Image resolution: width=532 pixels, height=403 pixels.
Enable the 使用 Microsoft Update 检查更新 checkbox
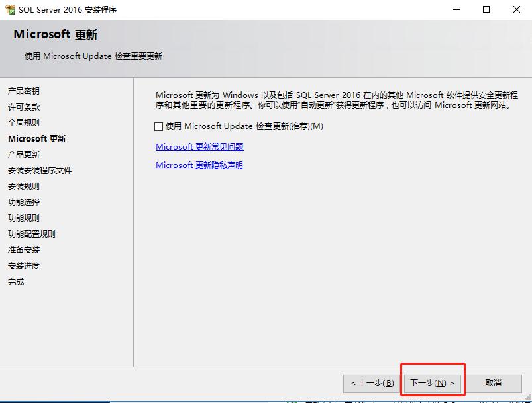tap(158, 126)
